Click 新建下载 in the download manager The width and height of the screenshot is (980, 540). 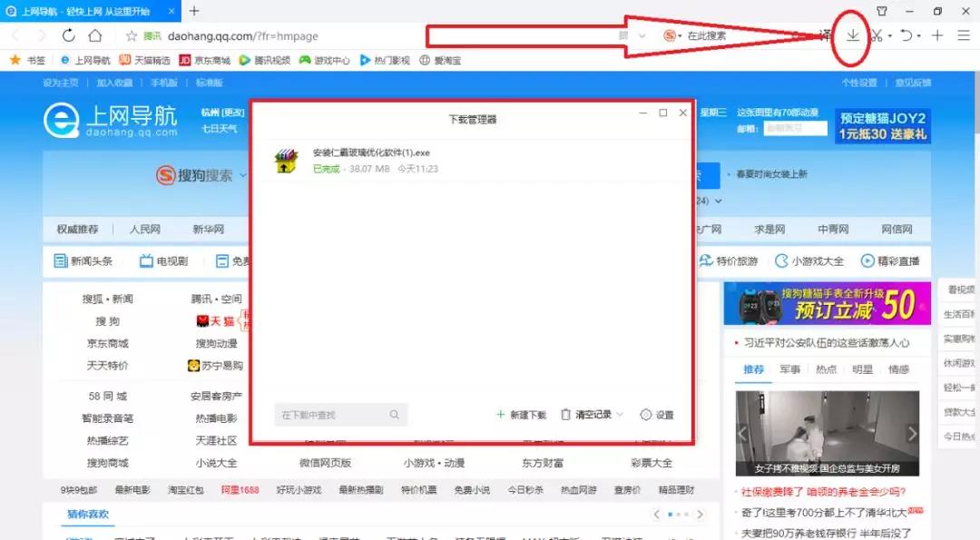point(521,415)
